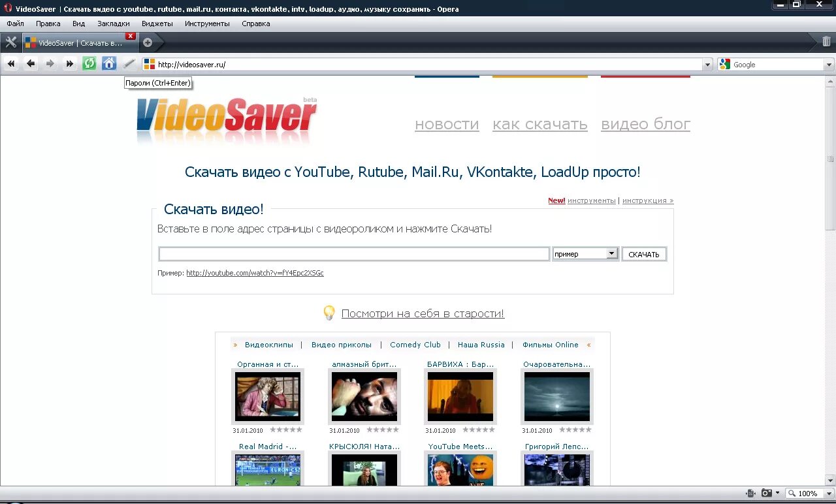This screenshot has height=504, width=836.
Task: Open the 'Органная и ст...' video thumbnail
Action: point(268,396)
